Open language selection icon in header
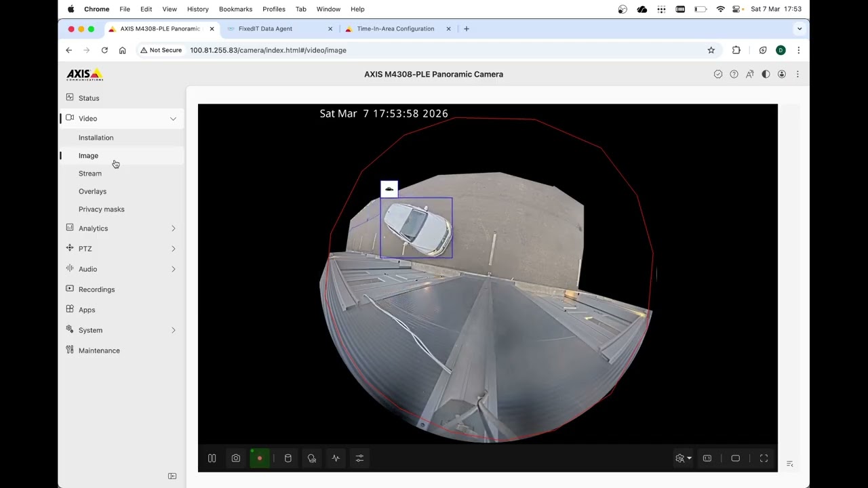Image resolution: width=868 pixels, height=488 pixels. [750, 75]
